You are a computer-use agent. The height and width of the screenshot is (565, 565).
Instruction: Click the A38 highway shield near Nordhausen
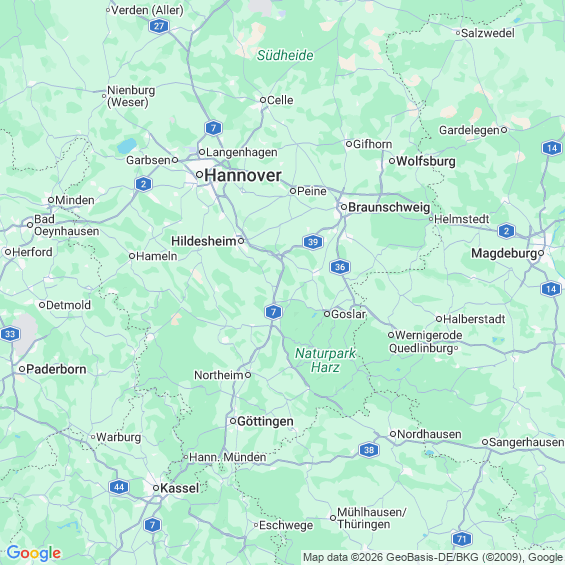click(x=369, y=450)
